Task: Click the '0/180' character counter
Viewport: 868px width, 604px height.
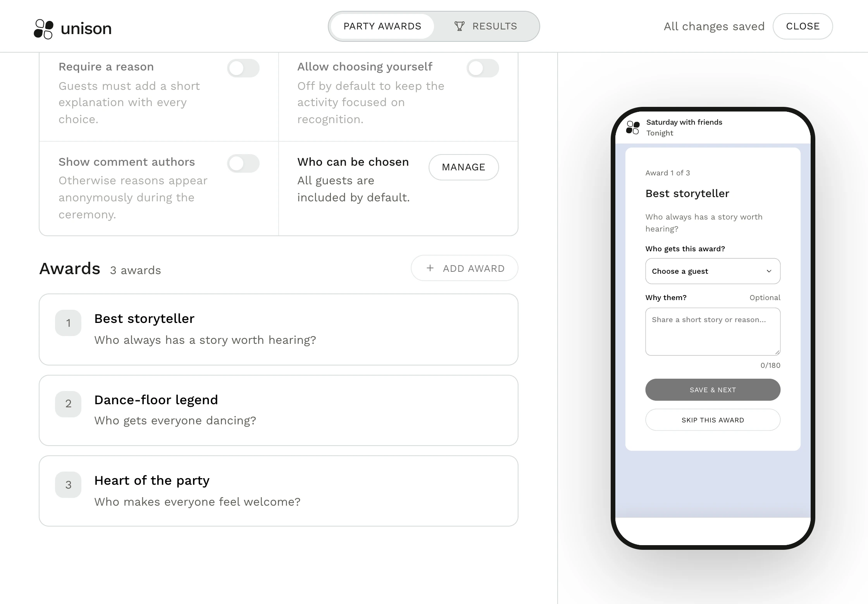Action: [770, 365]
